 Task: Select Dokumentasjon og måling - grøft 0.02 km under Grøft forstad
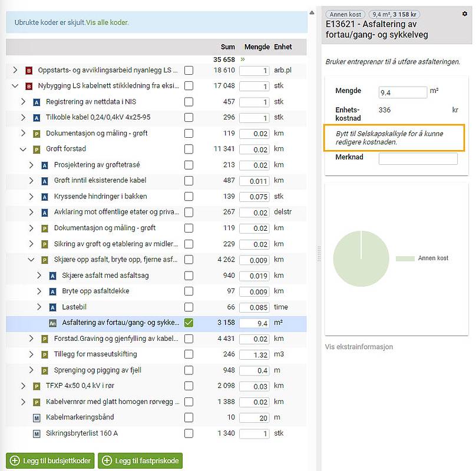pyautogui.click(x=156, y=228)
